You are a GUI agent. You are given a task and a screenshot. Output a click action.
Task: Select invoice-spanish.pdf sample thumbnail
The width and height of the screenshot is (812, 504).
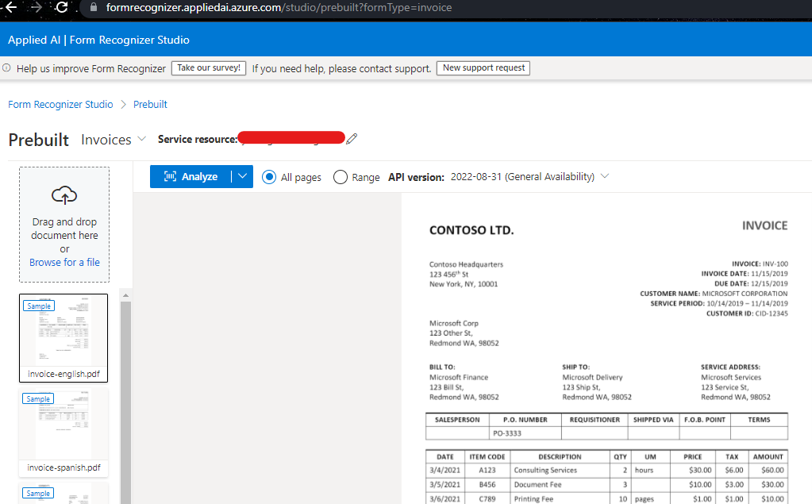tap(63, 432)
